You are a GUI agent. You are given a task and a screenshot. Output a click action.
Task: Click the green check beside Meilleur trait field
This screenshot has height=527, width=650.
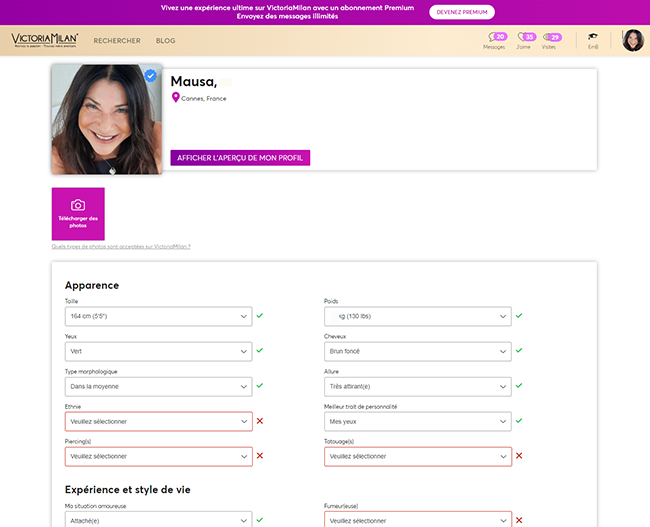click(x=519, y=421)
